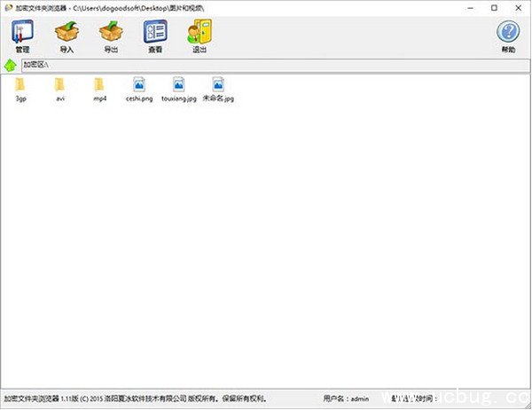Click empty space in file list area
532x410 pixels.
[266, 248]
